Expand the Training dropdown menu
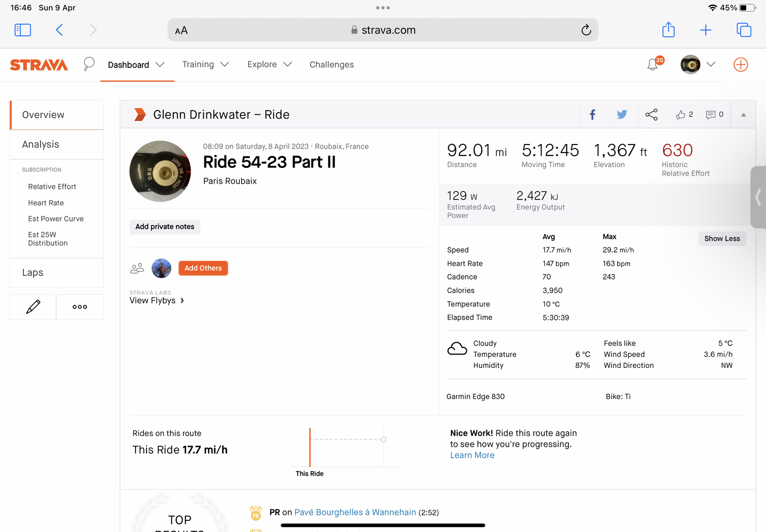 tap(205, 65)
